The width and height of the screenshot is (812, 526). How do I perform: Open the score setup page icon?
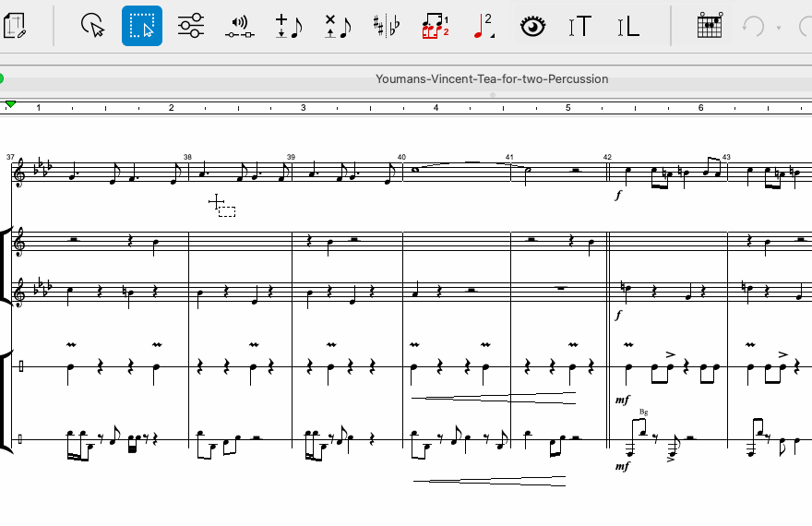pos(15,26)
